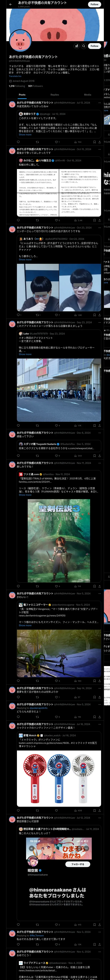Like the Jul 16, 2024 handy fan post
Screen dimensions: 110x980
coord(56,811)
